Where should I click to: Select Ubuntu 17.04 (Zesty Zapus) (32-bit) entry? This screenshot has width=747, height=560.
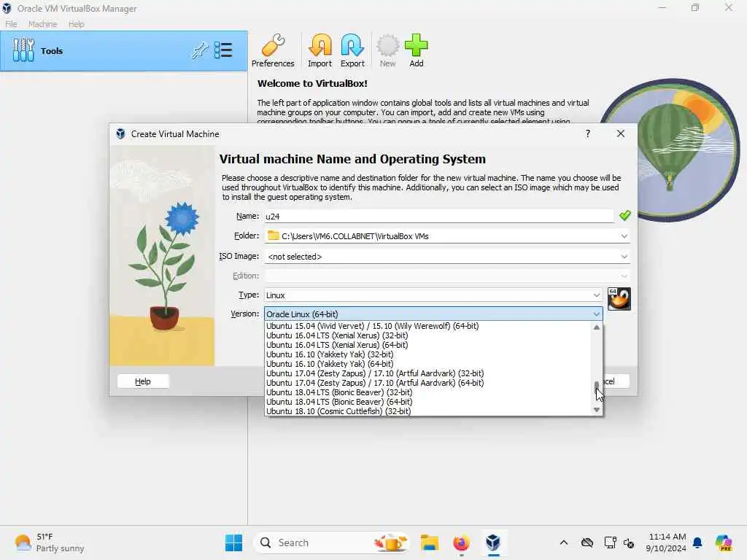[428, 374]
